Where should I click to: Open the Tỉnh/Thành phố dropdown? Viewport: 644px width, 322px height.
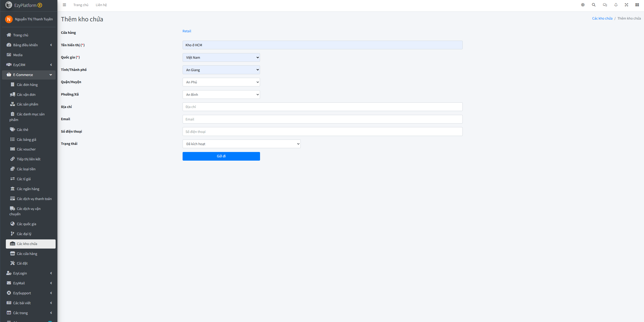tap(221, 70)
